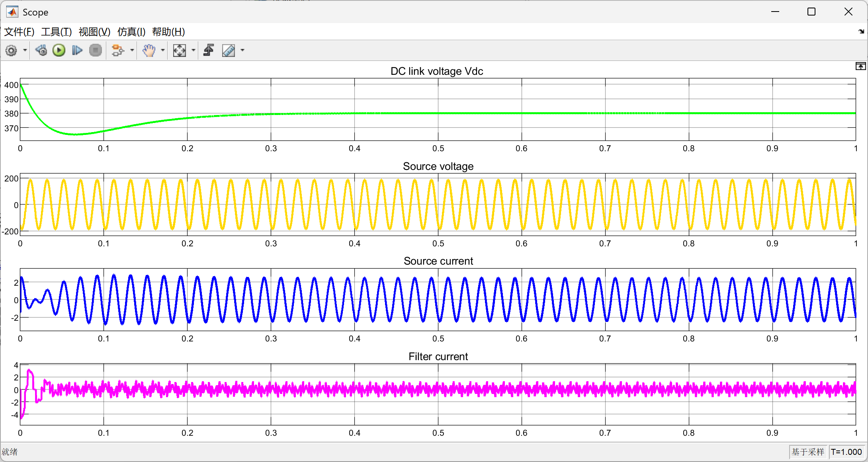Open dropdown beside scale axes icon
Screen dimensions: 868x462
point(194,51)
